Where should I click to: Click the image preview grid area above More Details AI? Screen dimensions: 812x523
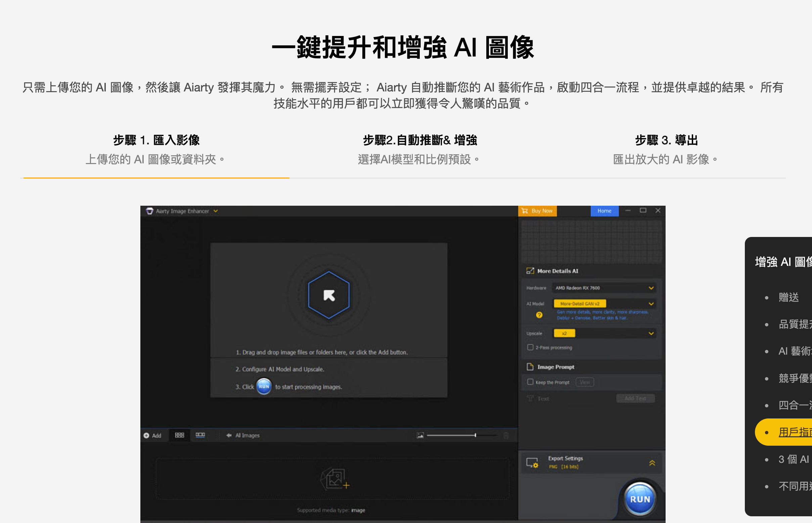pos(591,241)
